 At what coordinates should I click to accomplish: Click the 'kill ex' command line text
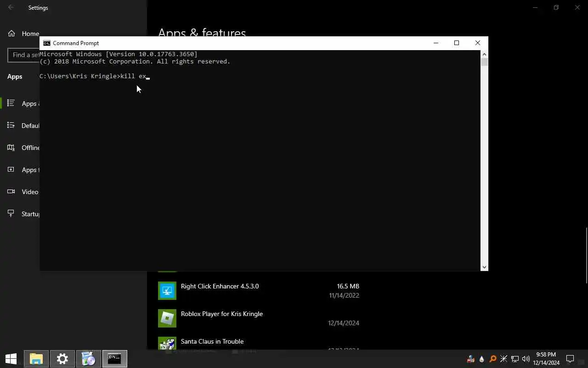[x=133, y=76]
